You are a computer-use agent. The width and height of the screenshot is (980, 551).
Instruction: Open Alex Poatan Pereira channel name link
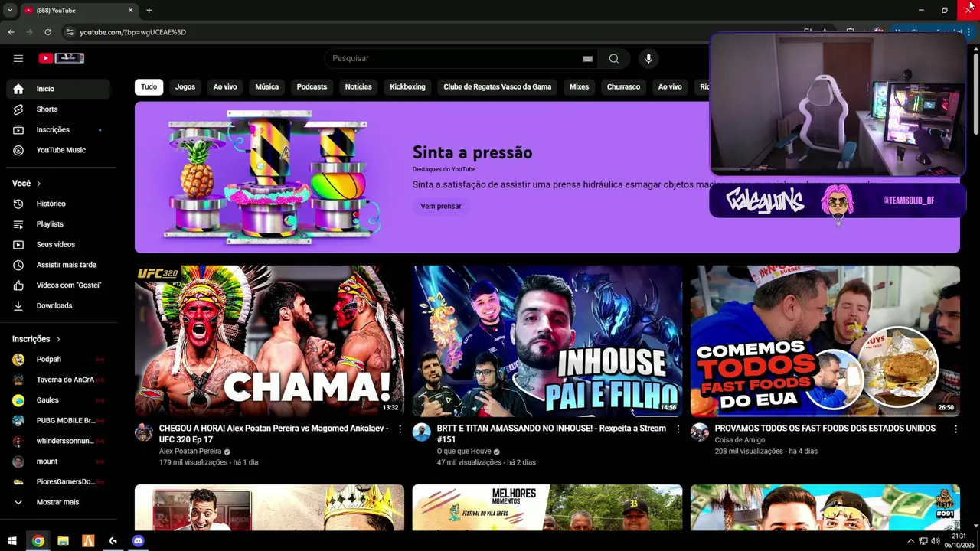190,452
